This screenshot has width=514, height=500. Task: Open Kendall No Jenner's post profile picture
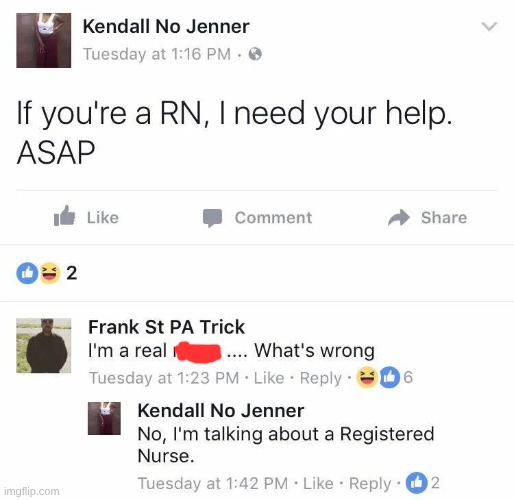click(44, 40)
